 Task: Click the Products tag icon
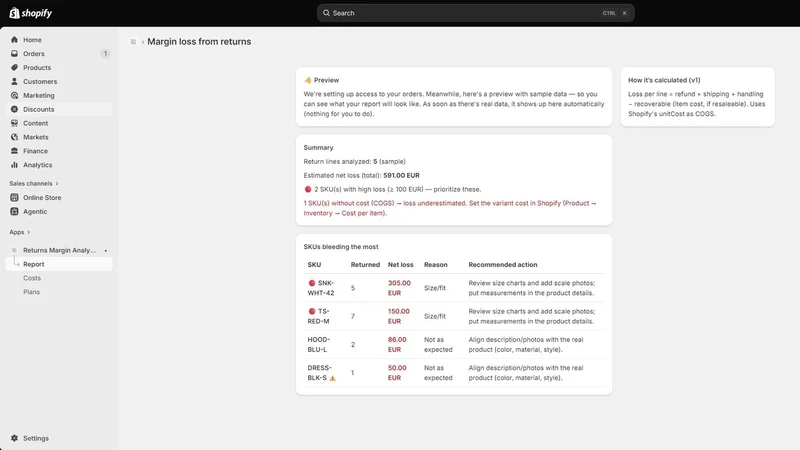[14, 67]
